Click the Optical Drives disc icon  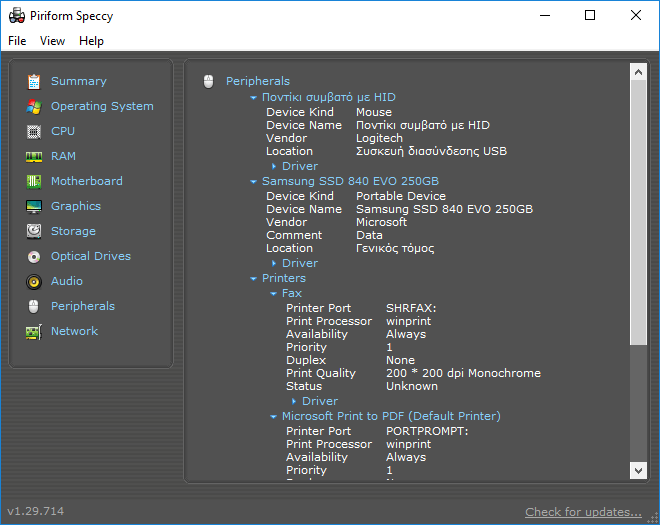34,257
